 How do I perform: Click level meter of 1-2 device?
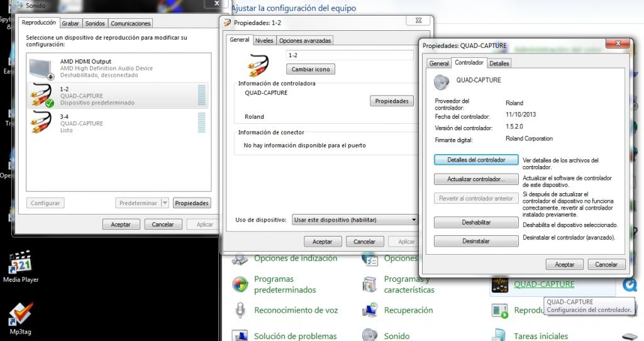[x=202, y=95]
